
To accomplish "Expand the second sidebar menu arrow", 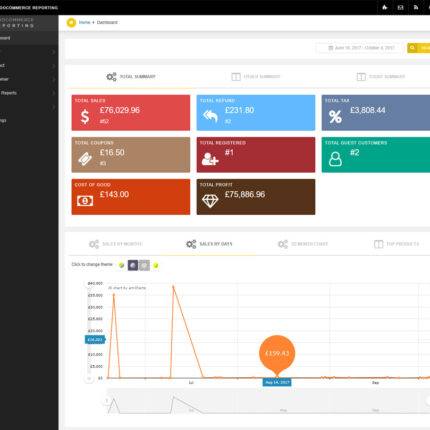I will point(54,66).
